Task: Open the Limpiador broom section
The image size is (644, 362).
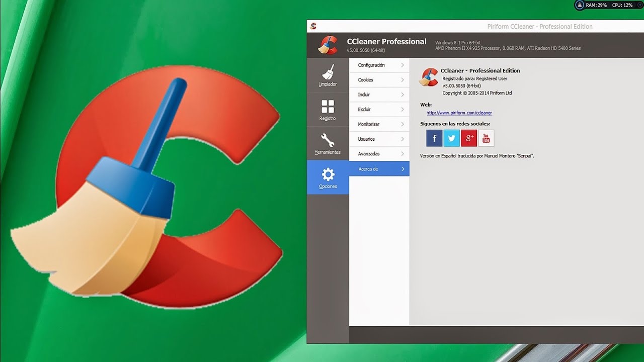Action: (328, 75)
